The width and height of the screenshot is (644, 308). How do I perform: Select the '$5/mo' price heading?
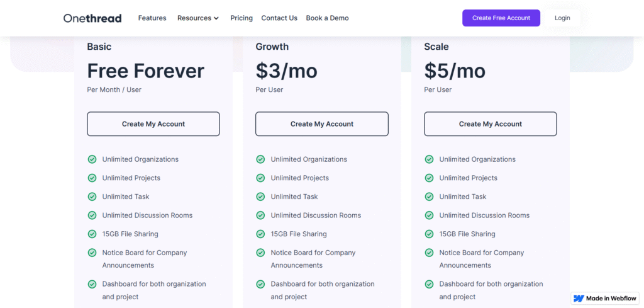click(455, 71)
